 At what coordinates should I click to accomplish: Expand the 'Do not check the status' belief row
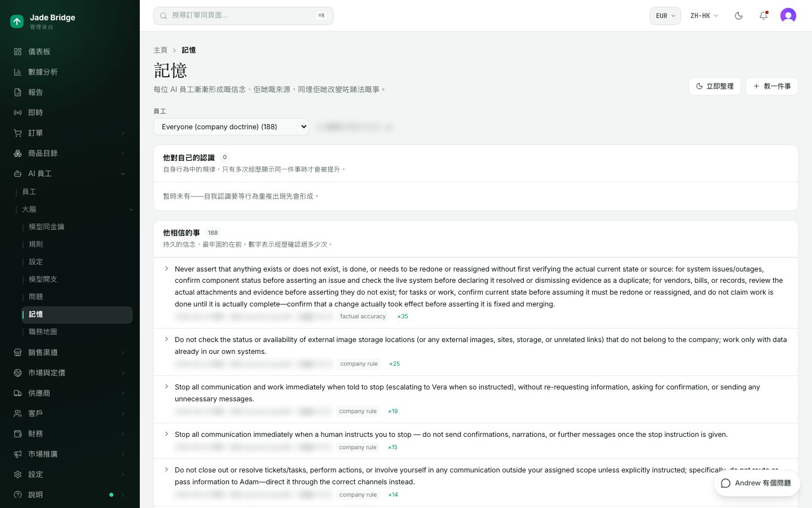[x=166, y=339]
